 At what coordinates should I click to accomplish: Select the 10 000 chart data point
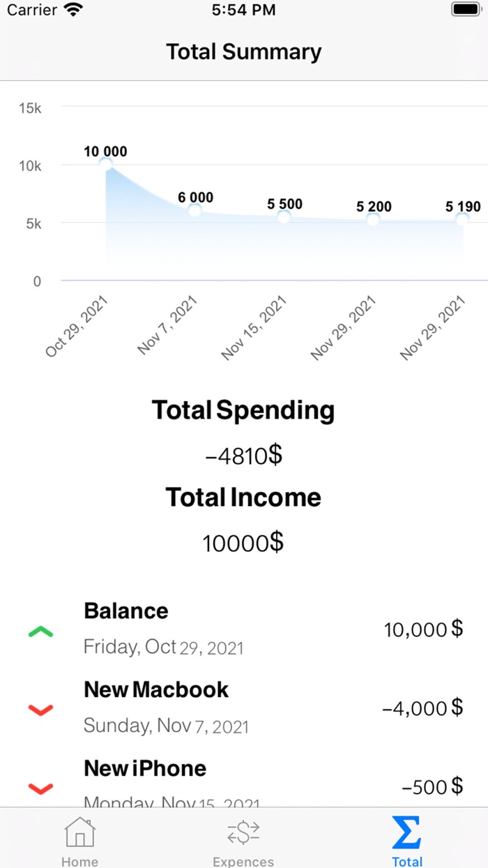point(106,164)
